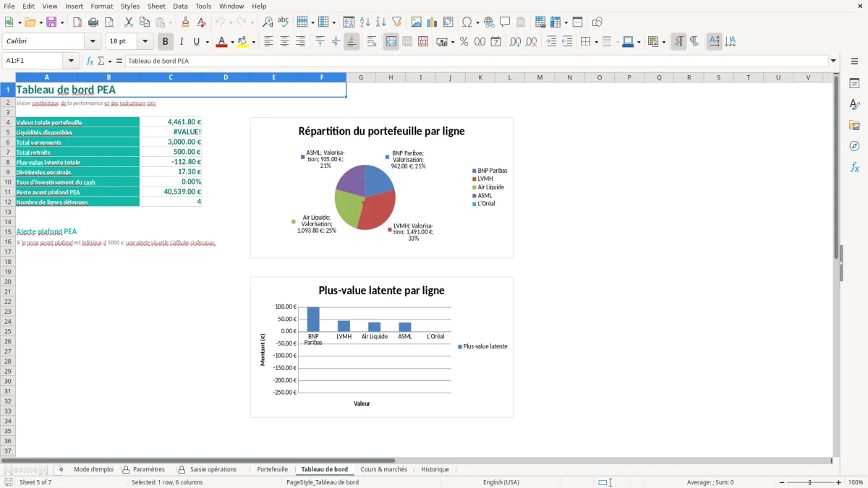Insert Special Character omega icon

point(467,22)
